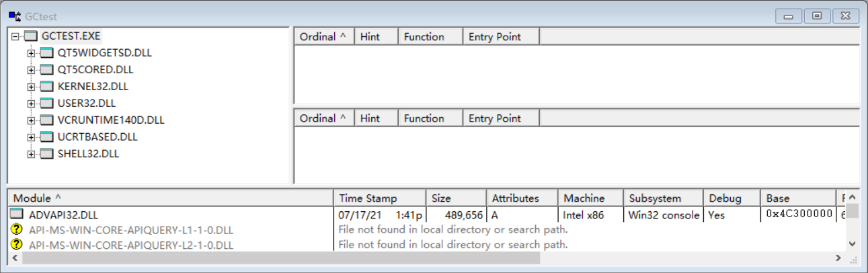Click the QT5CORED.DLL module icon
The height and width of the screenshot is (273, 868).
46,69
